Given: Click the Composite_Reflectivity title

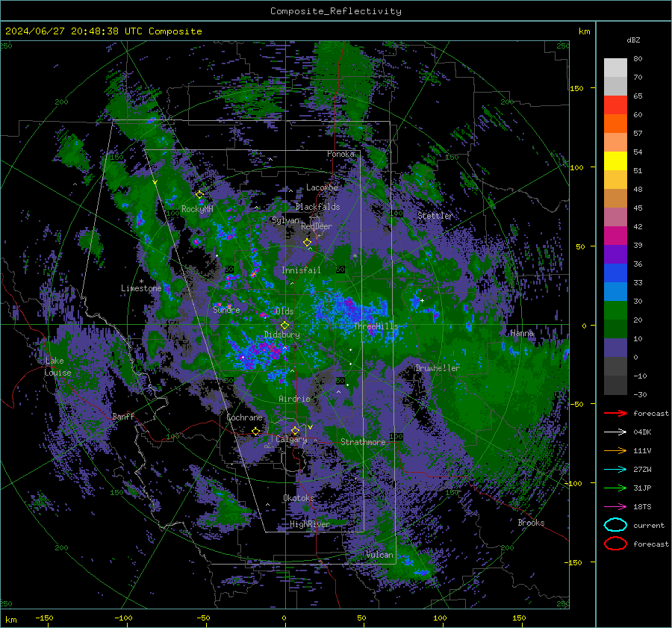Looking at the screenshot, I should [x=336, y=11].
